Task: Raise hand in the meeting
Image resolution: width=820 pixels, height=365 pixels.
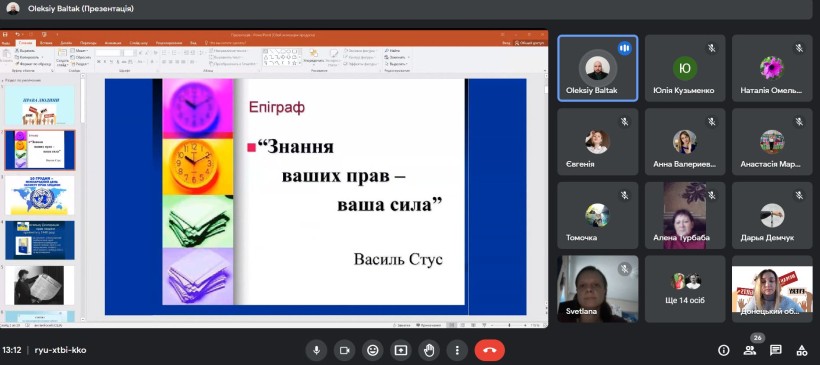Action: click(x=429, y=350)
